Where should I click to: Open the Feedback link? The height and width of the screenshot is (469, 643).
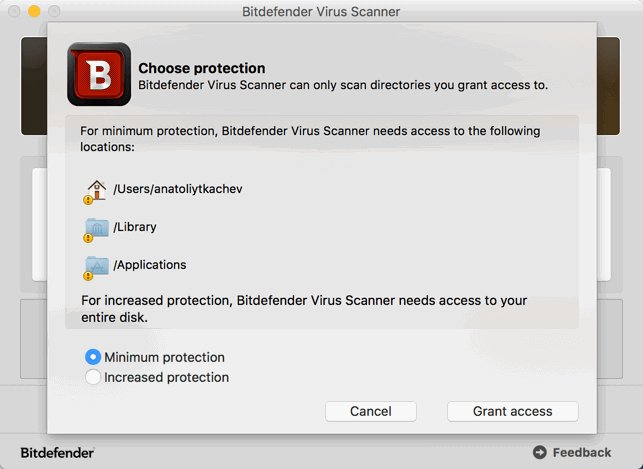(581, 452)
